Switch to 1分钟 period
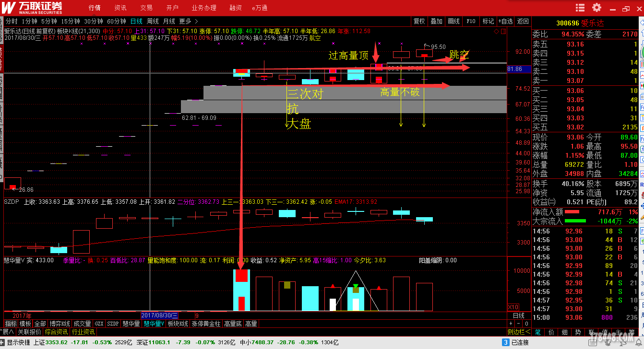 point(30,21)
